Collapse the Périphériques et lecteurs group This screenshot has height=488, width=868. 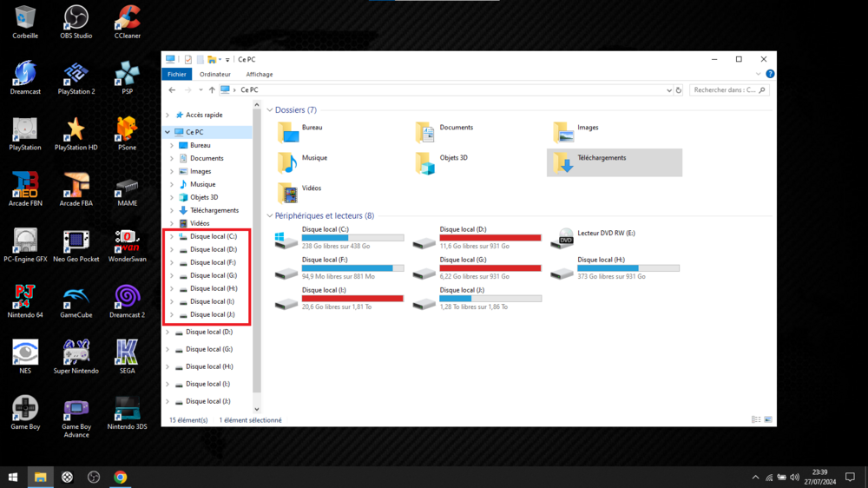(270, 216)
